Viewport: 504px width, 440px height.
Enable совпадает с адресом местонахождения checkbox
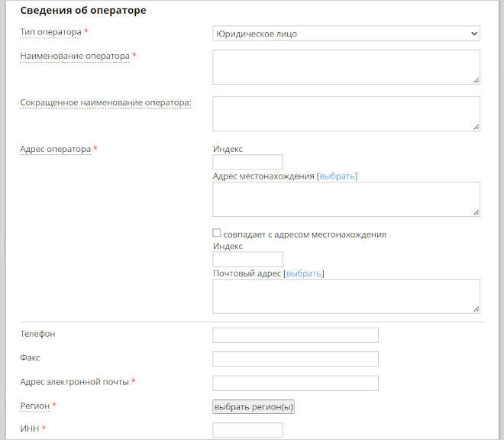[x=217, y=234]
